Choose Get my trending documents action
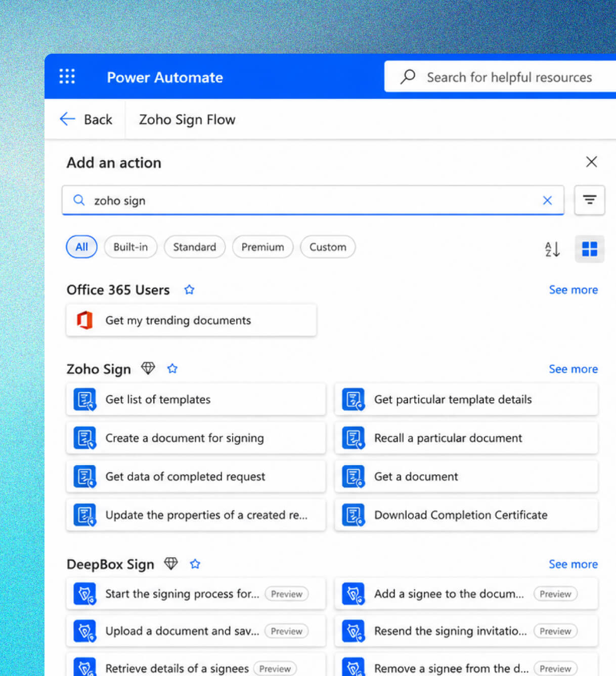Viewport: 616px width, 676px height. [x=192, y=320]
